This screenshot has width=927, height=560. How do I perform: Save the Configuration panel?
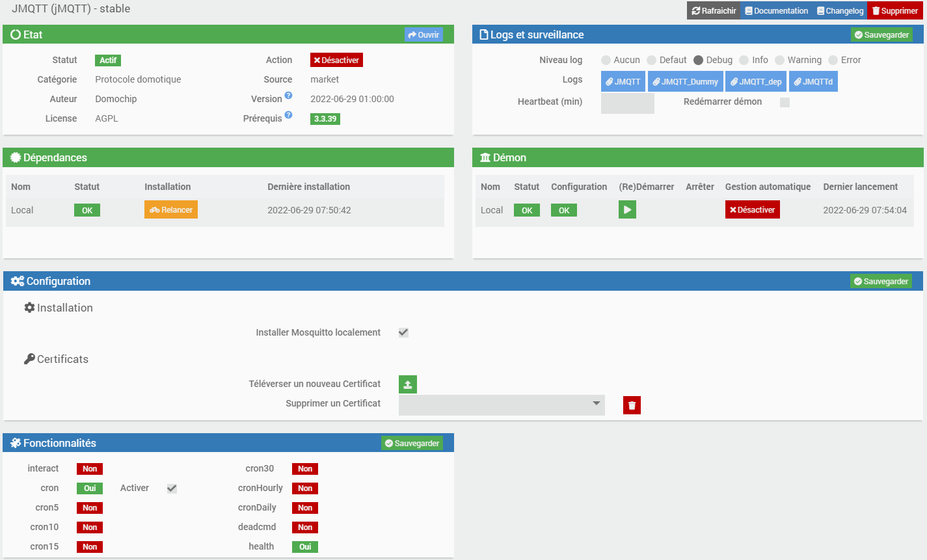coord(881,281)
